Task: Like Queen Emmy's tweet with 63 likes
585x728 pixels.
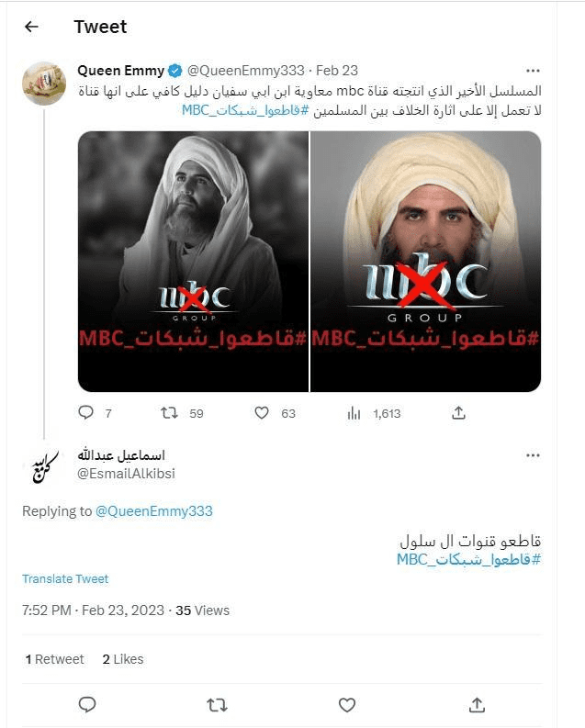Action: click(262, 412)
